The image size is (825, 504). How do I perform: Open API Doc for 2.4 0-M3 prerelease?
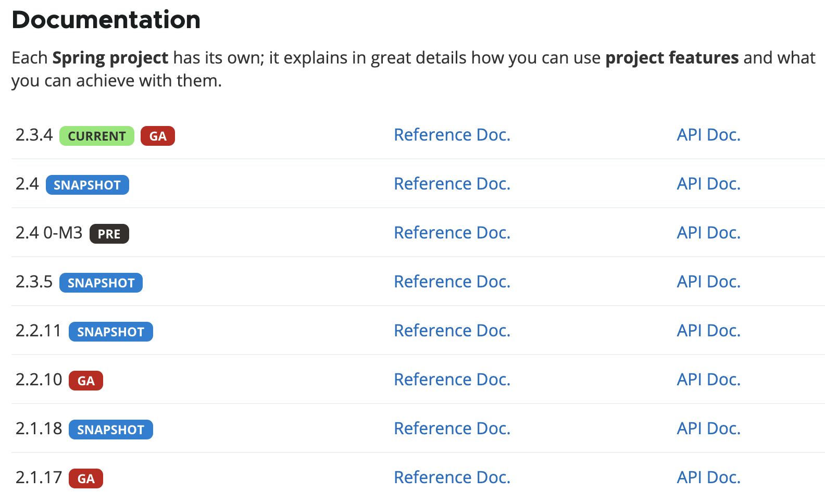click(x=708, y=233)
